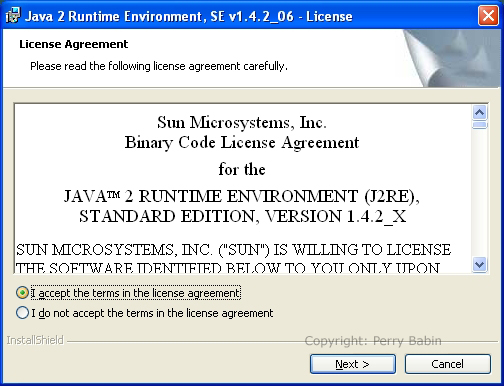Click 'Sun Microsystems, Inc.' line in license text

click(242, 122)
